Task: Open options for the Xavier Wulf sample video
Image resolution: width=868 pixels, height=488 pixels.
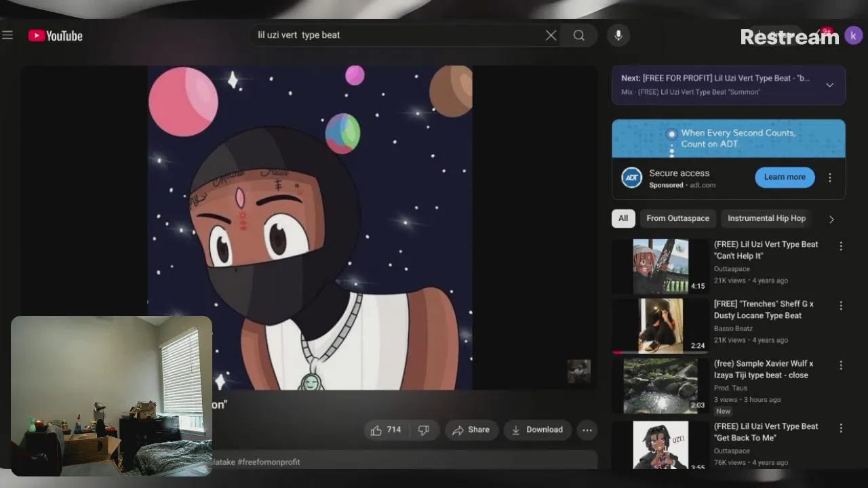Action: [841, 365]
